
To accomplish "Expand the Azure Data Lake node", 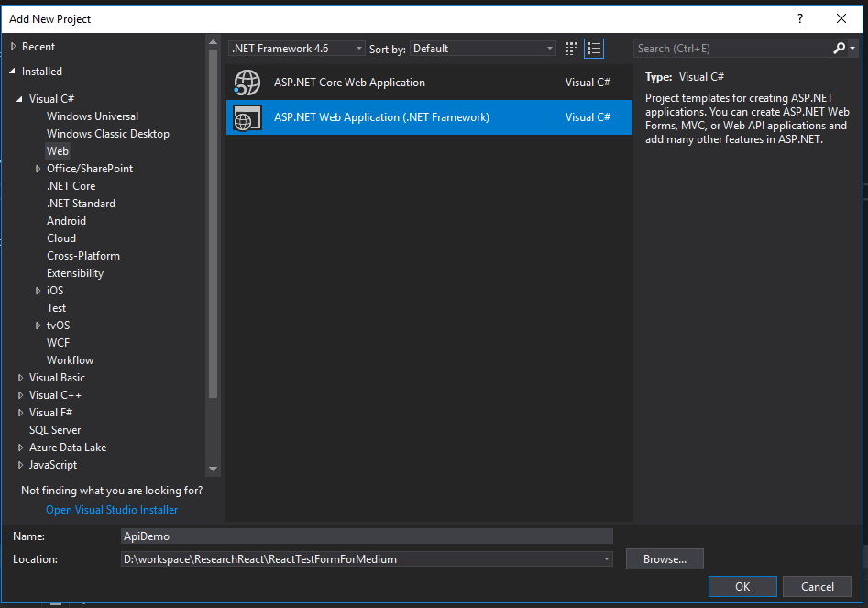I will [20, 448].
